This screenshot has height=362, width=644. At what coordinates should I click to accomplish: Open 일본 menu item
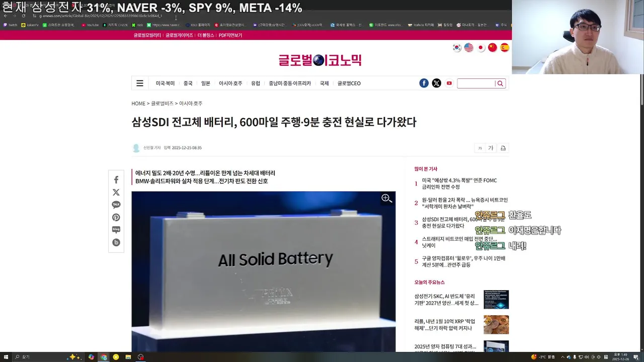click(206, 83)
